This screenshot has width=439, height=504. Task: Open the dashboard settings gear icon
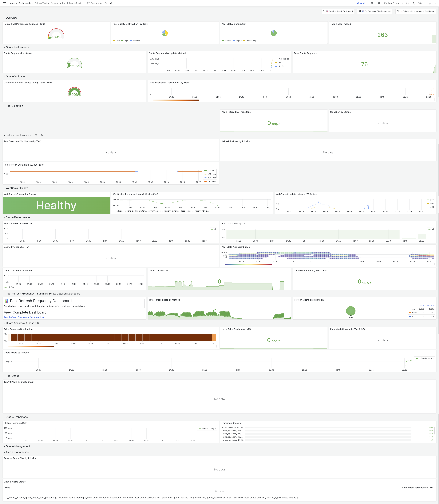coord(379,3)
